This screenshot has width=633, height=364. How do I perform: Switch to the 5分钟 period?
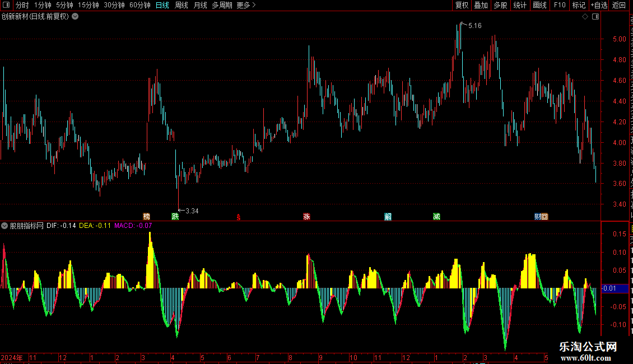point(64,5)
